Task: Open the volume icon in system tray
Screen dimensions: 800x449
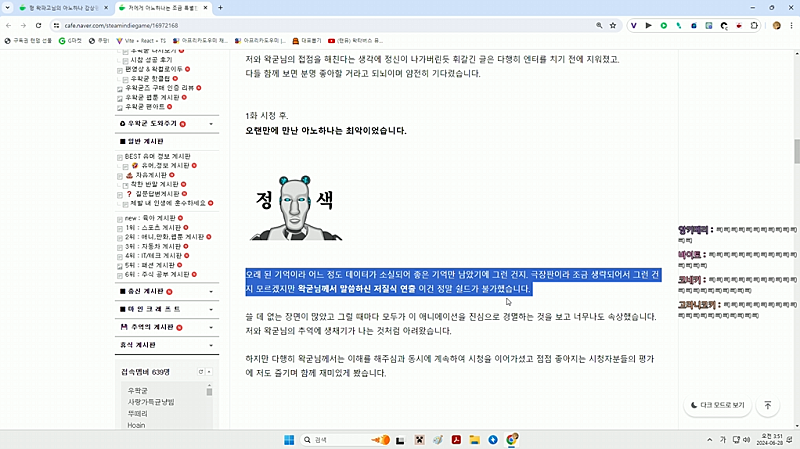Action: (x=746, y=440)
